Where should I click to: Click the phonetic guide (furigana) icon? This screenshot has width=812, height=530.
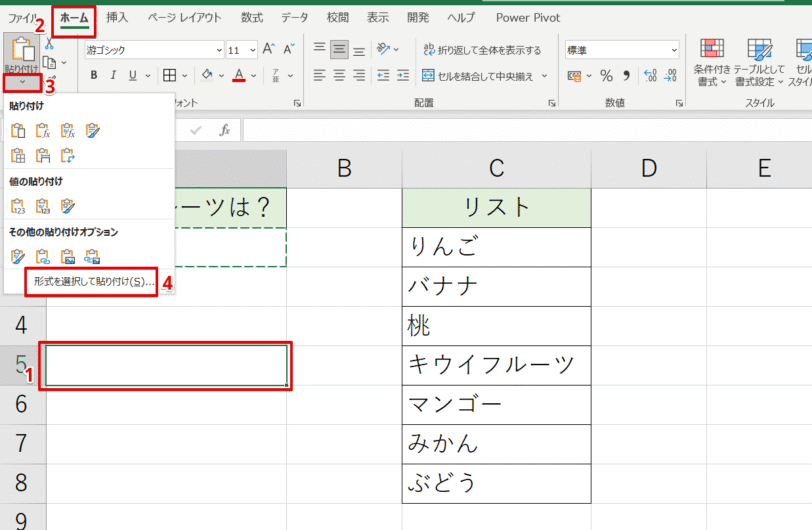pos(276,76)
